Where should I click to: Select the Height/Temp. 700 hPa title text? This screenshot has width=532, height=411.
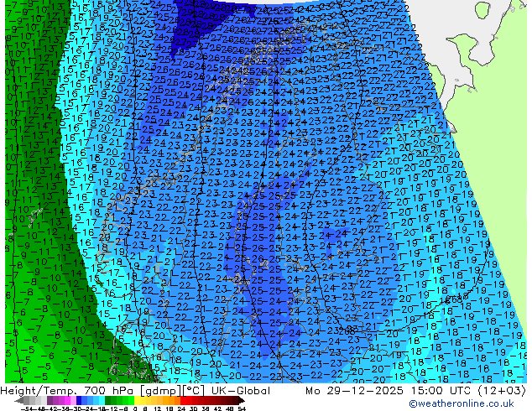65,391
